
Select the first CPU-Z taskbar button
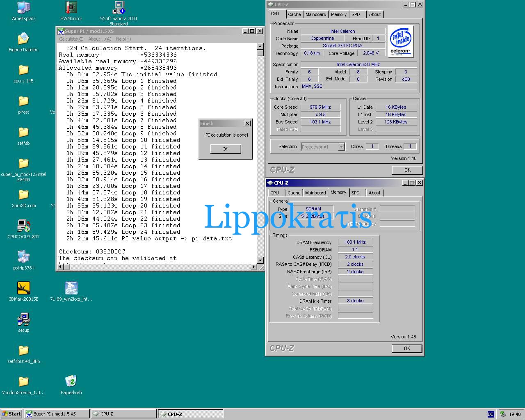(x=123, y=414)
